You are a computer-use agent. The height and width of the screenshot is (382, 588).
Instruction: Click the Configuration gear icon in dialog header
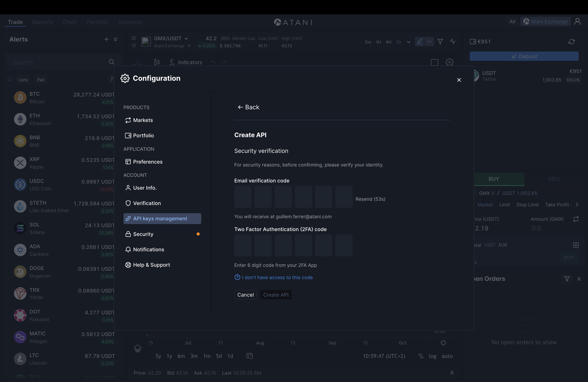125,78
